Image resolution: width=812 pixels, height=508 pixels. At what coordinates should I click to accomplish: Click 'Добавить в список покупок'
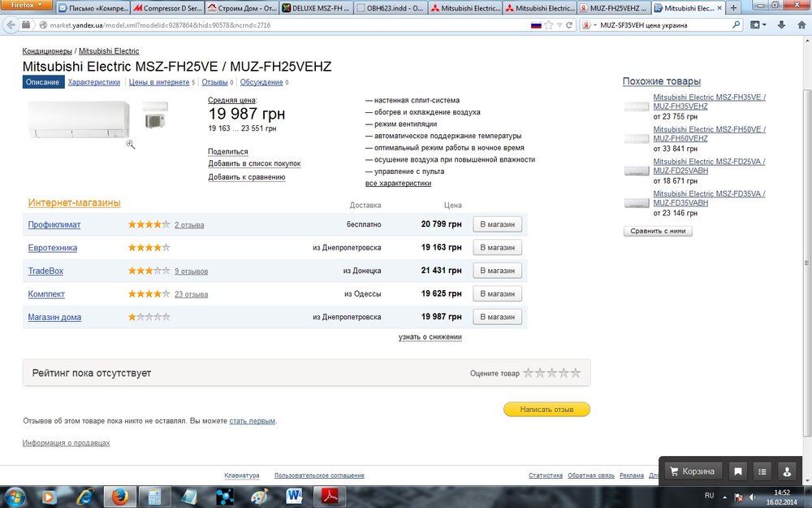[x=254, y=163]
